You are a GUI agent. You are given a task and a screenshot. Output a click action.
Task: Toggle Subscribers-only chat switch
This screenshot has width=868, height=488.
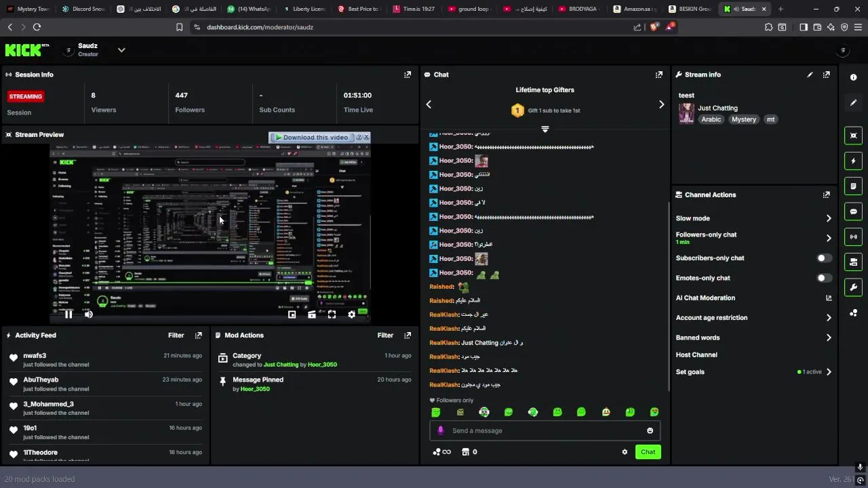point(824,258)
